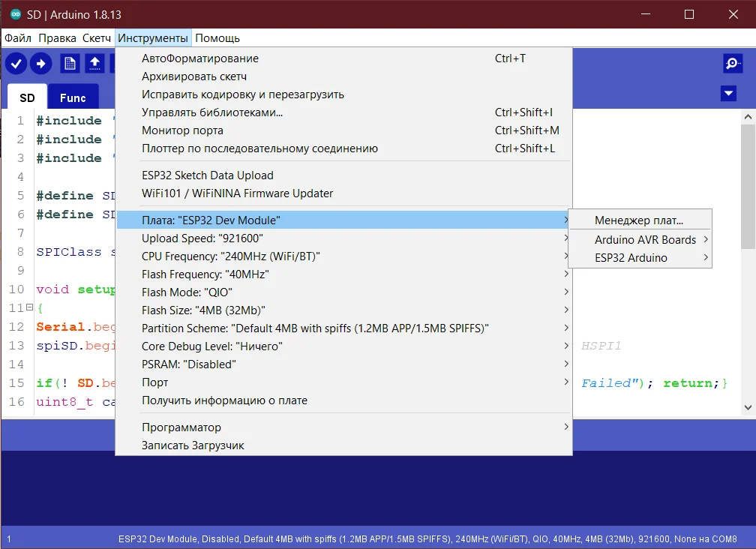Click line number 16 in the gutter
756x549 pixels.
pos(16,401)
